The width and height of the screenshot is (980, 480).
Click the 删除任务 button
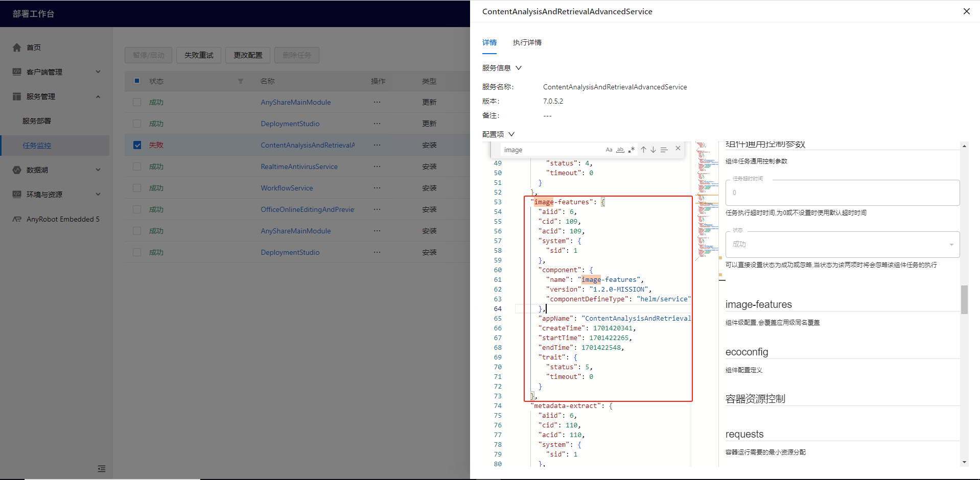click(297, 55)
